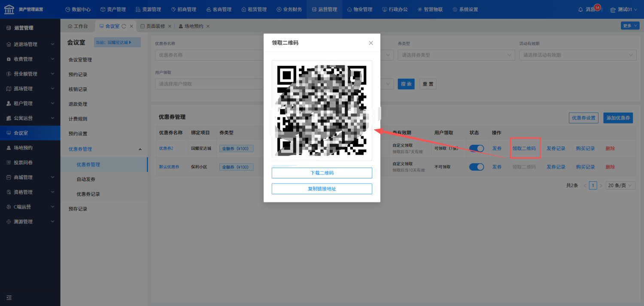Open the 租赁管理 top menu
This screenshot has width=644, height=306.
pyautogui.click(x=254, y=9)
